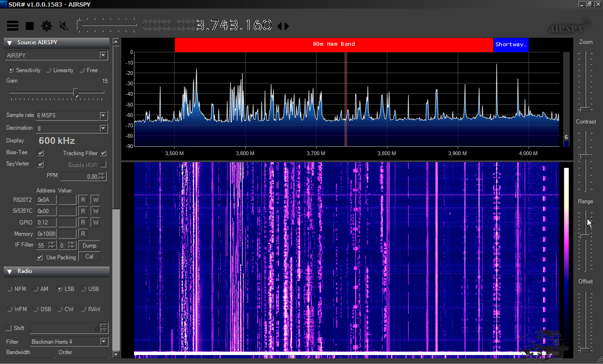Click the Si5351C address field
603x364 pixels.
(x=47, y=211)
